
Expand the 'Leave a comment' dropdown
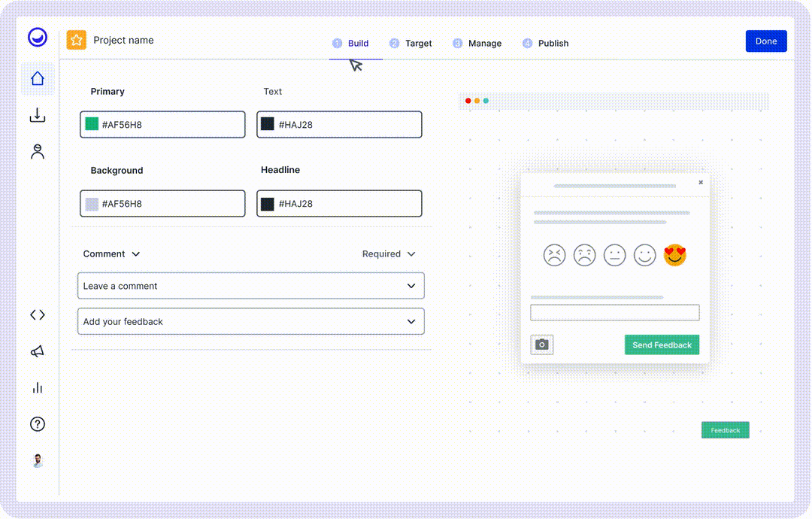pyautogui.click(x=411, y=286)
